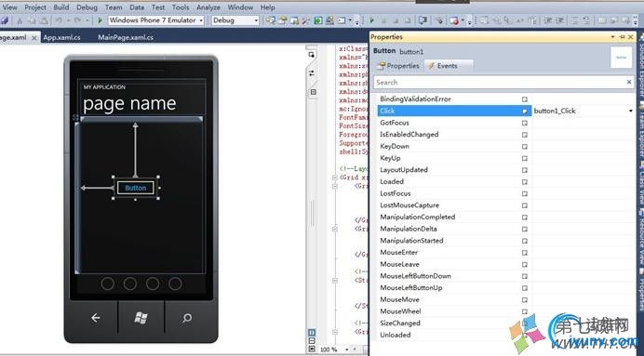The height and width of the screenshot is (356, 644).
Task: Click the Button thumbnail preview in Properties
Action: click(x=621, y=58)
